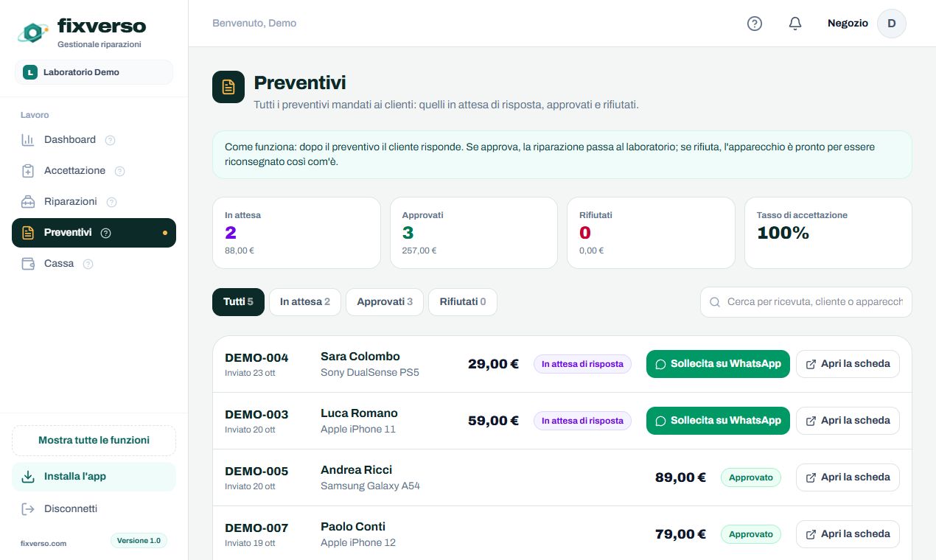This screenshot has height=560, width=936.
Task: Show help tooltip next to Riparazioni
Action: (112, 202)
